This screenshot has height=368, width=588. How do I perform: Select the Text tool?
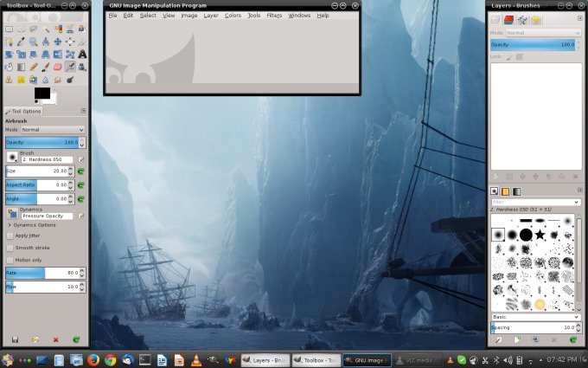(x=82, y=54)
